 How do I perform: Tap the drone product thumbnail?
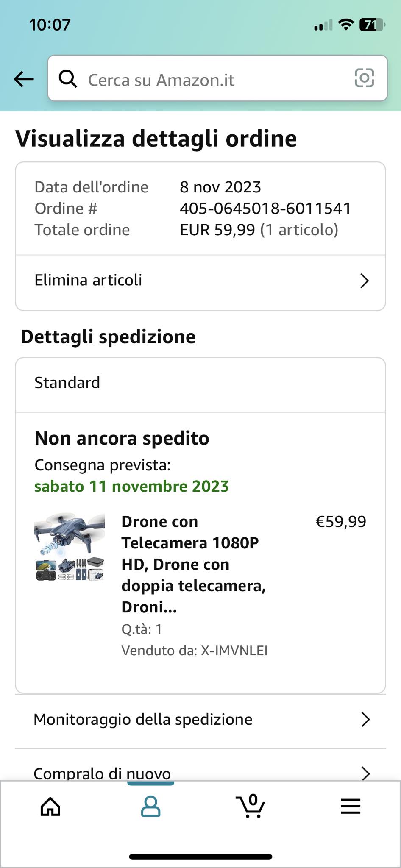[70, 547]
